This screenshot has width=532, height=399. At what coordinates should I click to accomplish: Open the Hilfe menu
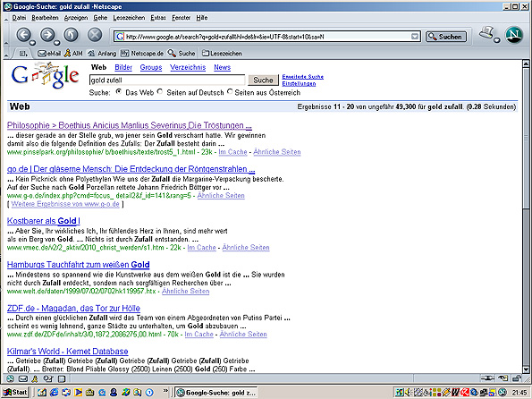click(201, 18)
